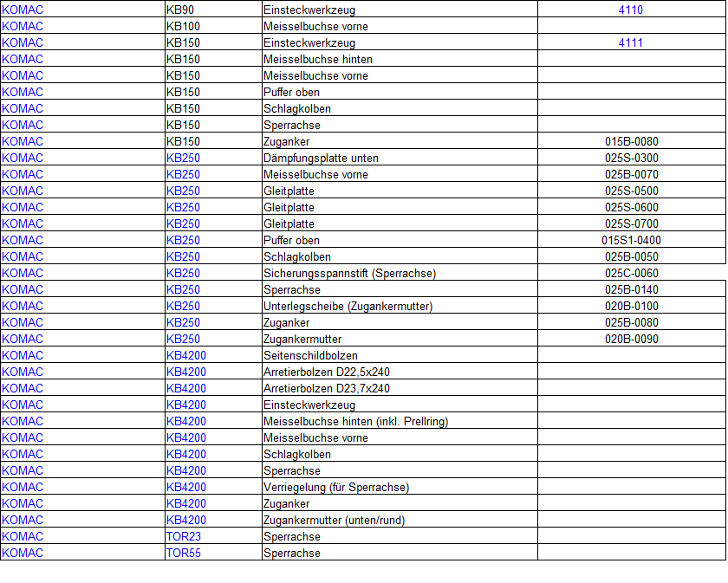This screenshot has height=583, width=728.
Task: Open KB250 link beside Sicherungsspannstift (Sperrachse)
Action: click(183, 274)
